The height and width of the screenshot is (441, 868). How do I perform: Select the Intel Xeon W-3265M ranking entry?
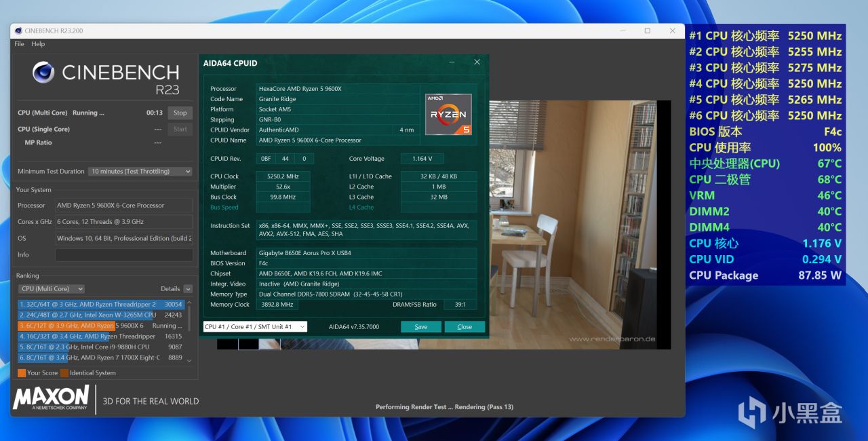100,315
